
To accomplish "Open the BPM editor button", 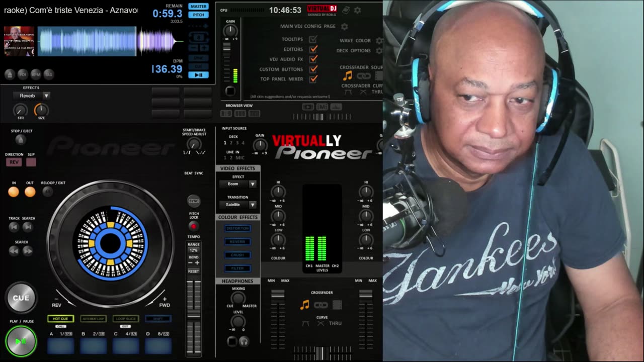I will pyautogui.click(x=36, y=74).
